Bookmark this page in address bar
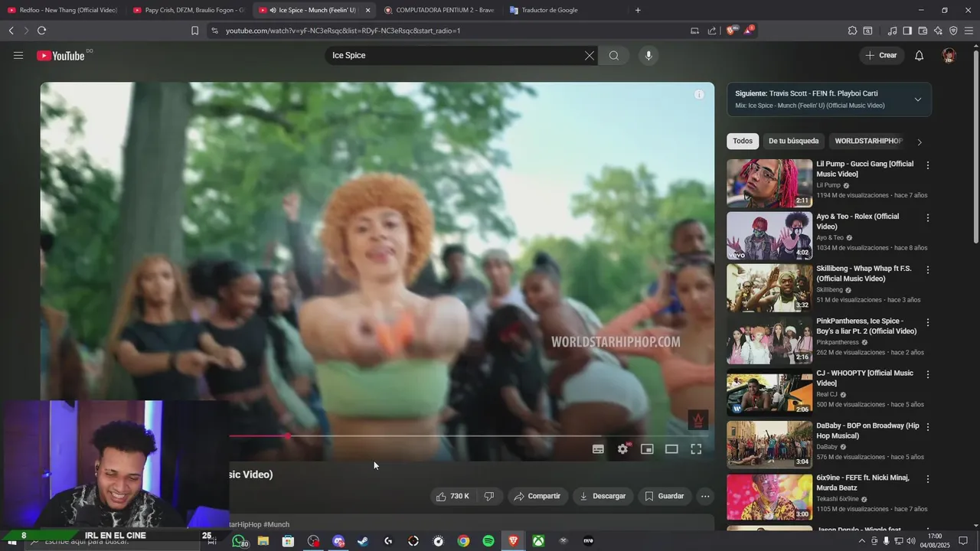 coord(194,31)
